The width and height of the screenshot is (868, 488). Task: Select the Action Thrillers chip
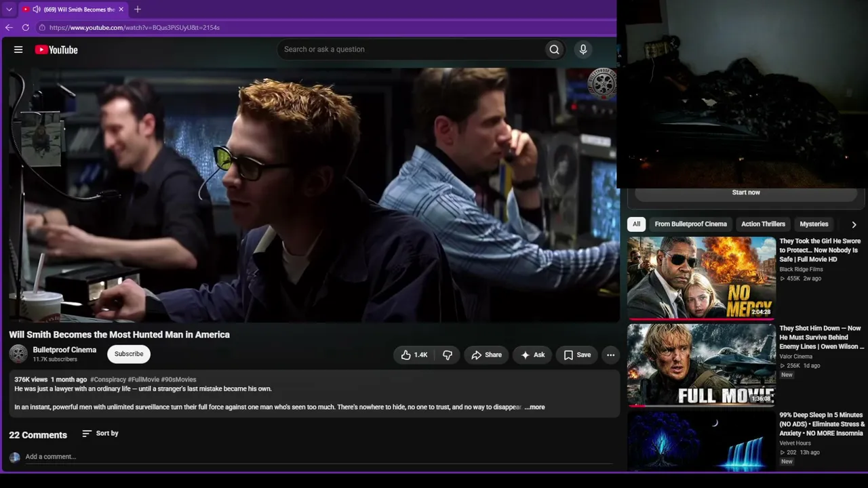click(763, 224)
